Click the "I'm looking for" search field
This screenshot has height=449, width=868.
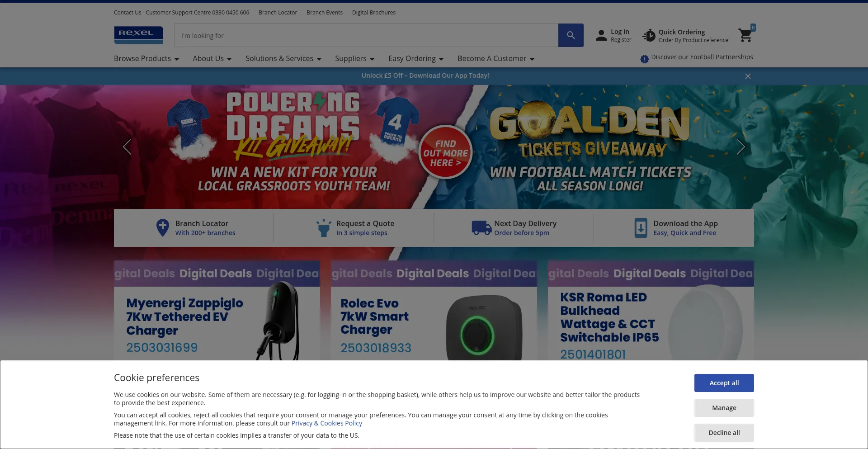(x=366, y=36)
